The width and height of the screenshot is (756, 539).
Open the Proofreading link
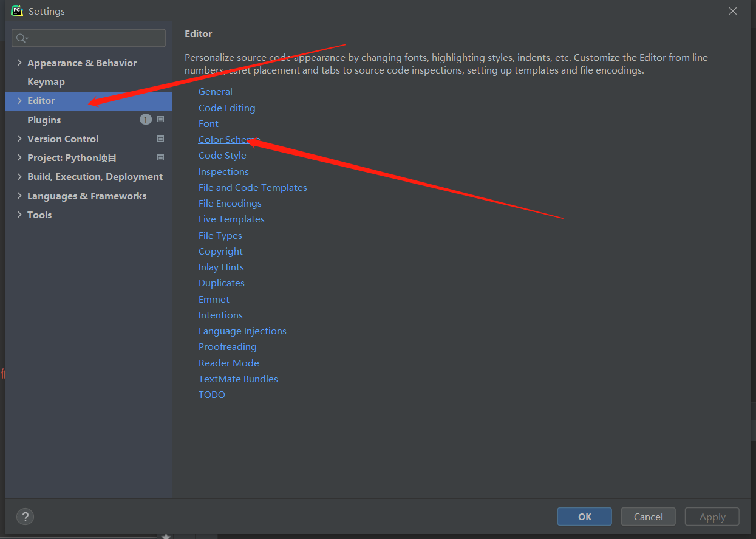(227, 346)
